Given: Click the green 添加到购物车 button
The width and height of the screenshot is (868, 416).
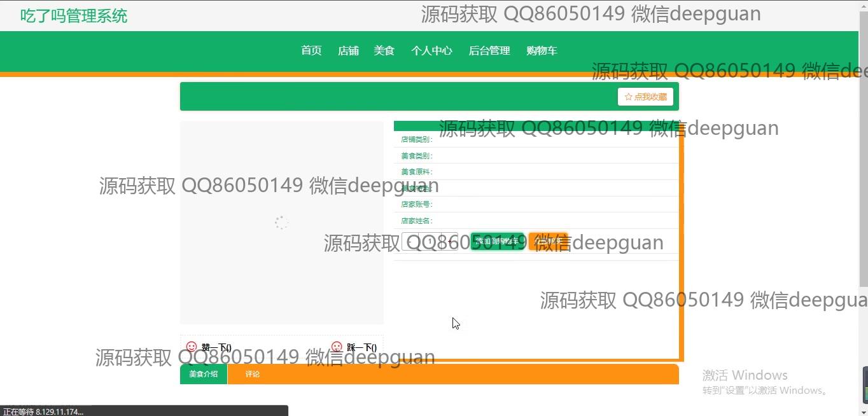Looking at the screenshot, I should pos(498,242).
